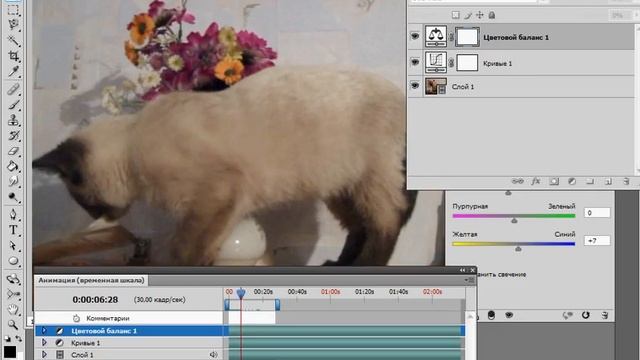Delete layer via Layers panel trash
640x360 pixels.
point(626,181)
